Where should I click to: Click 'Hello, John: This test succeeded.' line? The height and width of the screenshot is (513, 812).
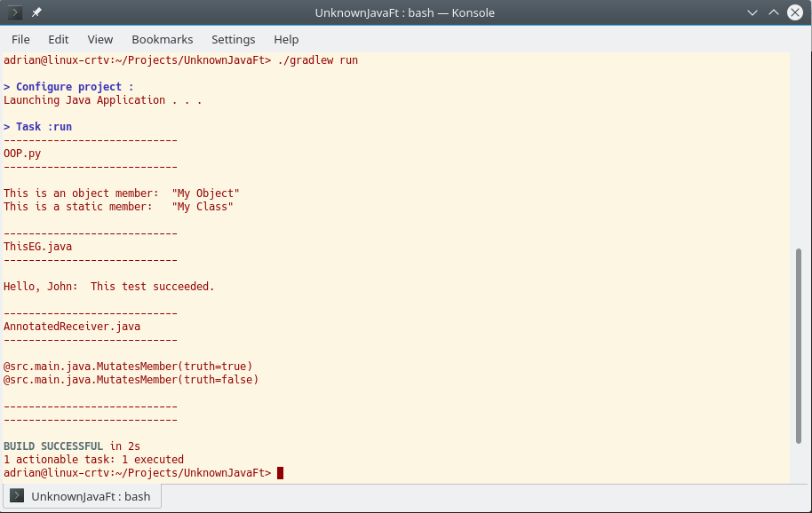coord(108,287)
